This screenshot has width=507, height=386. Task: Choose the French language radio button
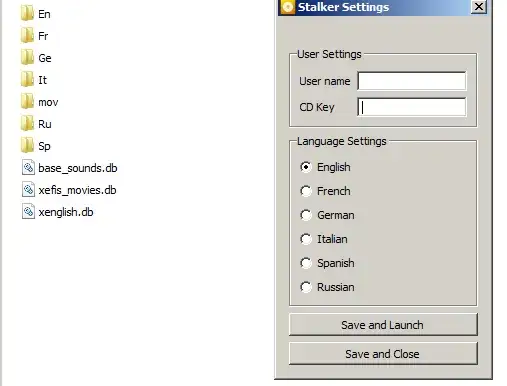coord(306,191)
